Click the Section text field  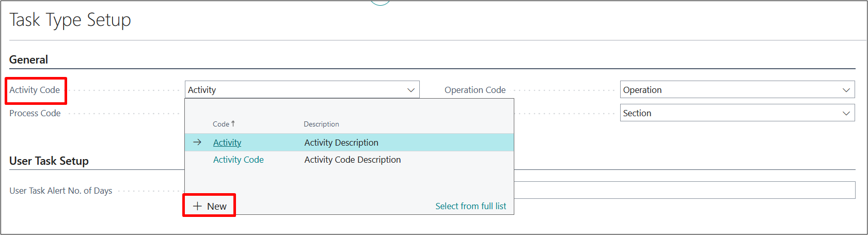(728, 113)
